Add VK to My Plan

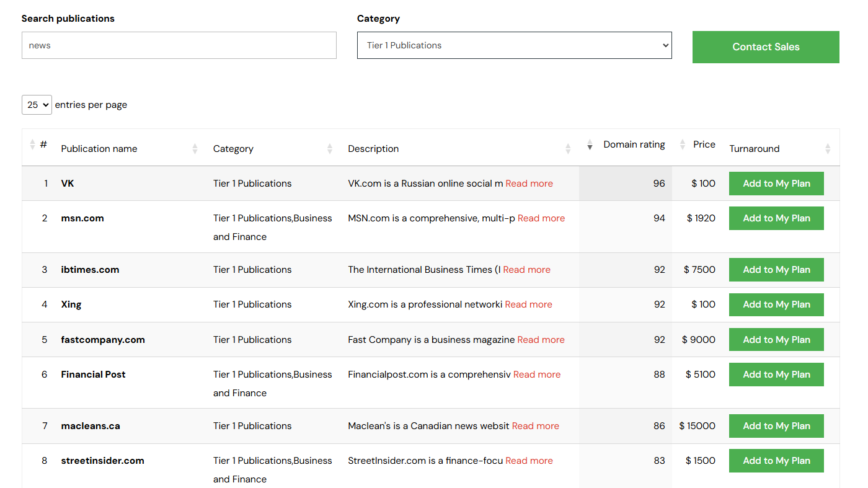click(776, 184)
